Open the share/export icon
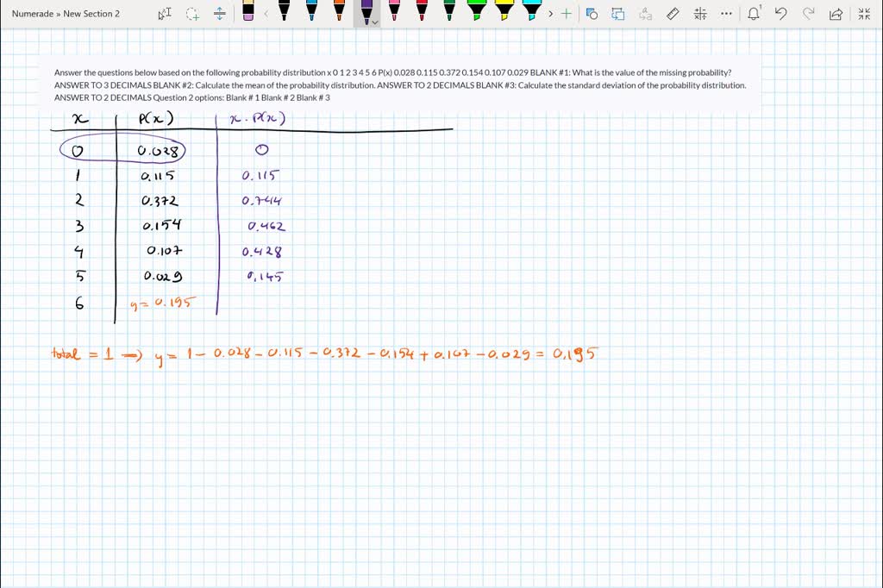Screen dimensions: 883x588 [x=835, y=13]
